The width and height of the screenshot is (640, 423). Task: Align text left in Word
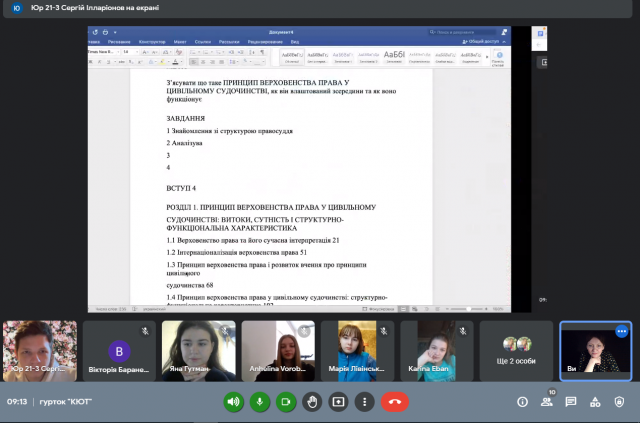click(x=194, y=62)
